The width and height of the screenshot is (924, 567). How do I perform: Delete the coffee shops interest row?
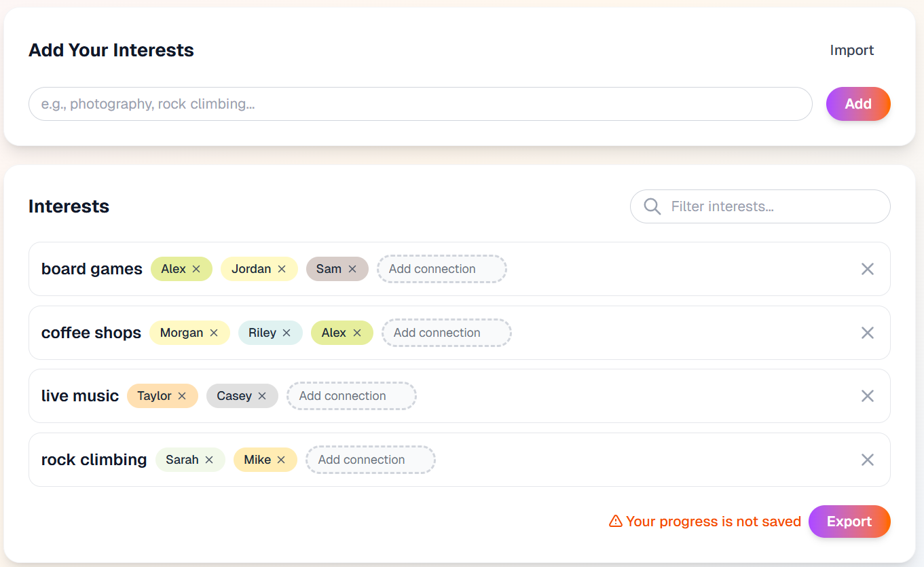867,333
